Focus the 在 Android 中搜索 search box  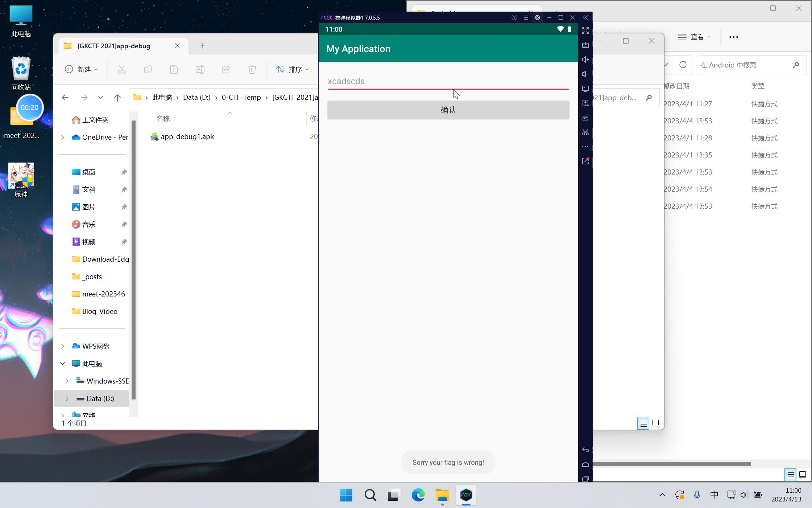751,65
